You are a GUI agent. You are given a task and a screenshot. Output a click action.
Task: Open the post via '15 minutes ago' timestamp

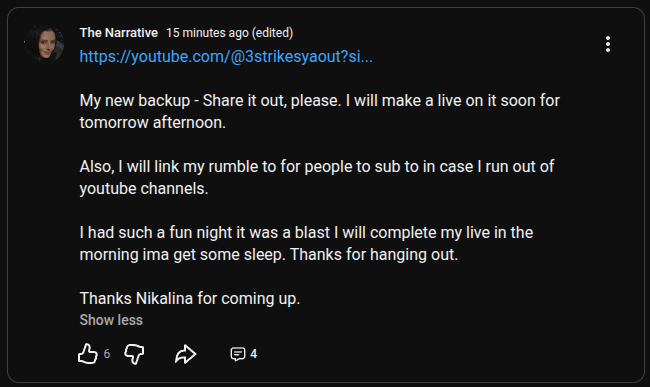207,32
